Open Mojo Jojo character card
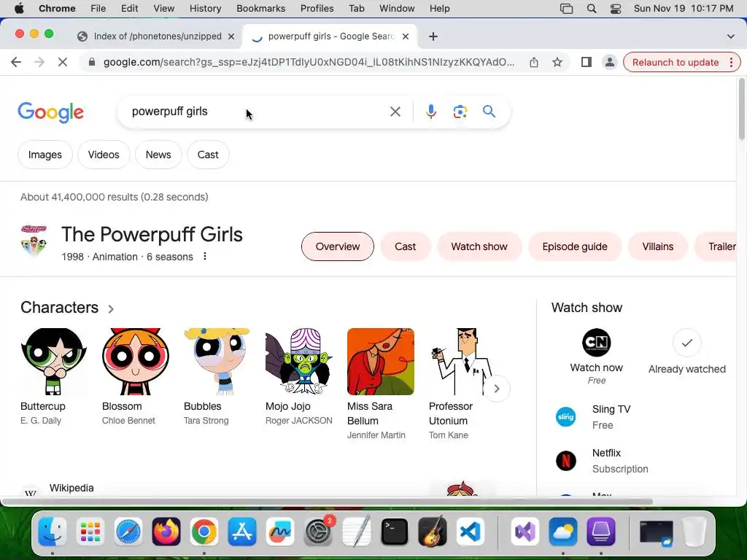Viewport: 747px width, 560px height. pos(299,377)
